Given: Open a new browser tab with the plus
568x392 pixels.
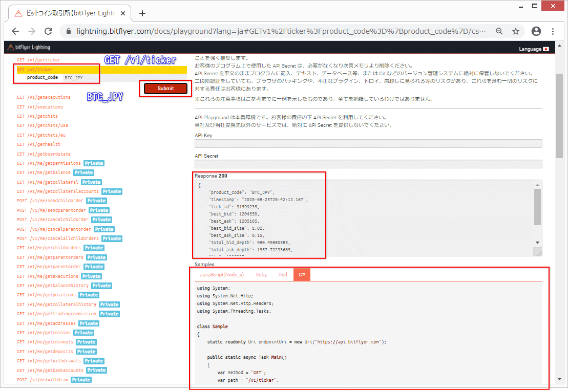Looking at the screenshot, I should tap(142, 14).
